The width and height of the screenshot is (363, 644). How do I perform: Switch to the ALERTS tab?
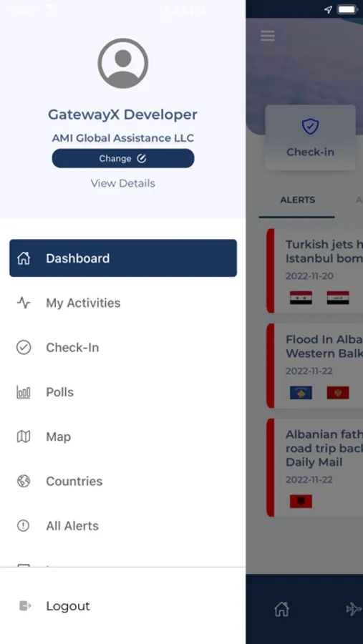(297, 200)
